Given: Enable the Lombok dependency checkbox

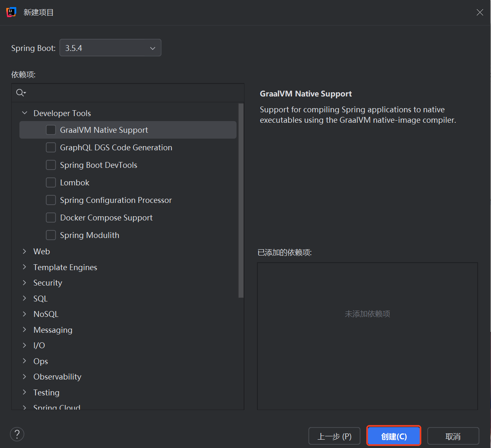Looking at the screenshot, I should coord(51,182).
